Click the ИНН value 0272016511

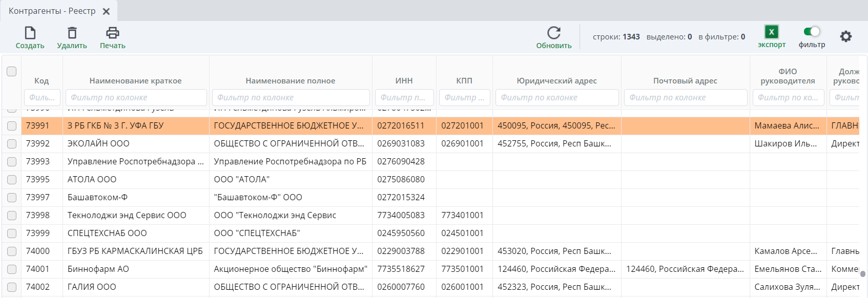401,126
